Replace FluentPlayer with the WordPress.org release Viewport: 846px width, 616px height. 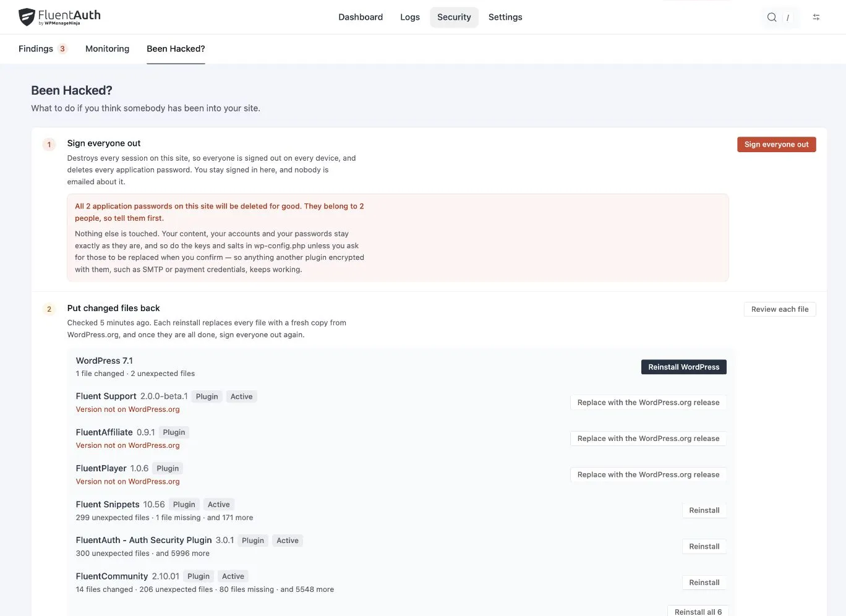pyautogui.click(x=648, y=475)
